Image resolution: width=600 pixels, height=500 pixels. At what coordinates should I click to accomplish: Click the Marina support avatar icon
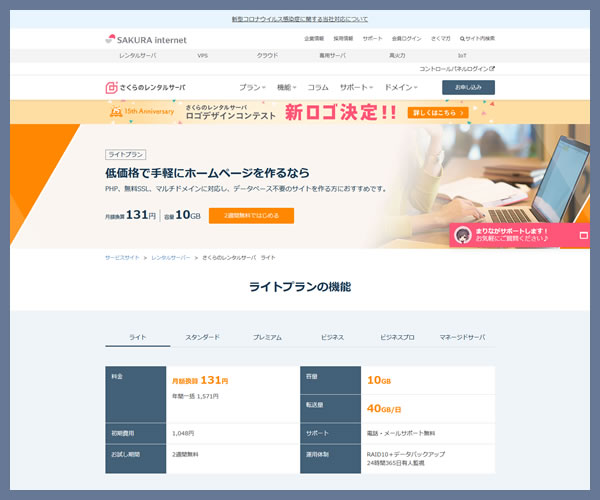[463, 235]
